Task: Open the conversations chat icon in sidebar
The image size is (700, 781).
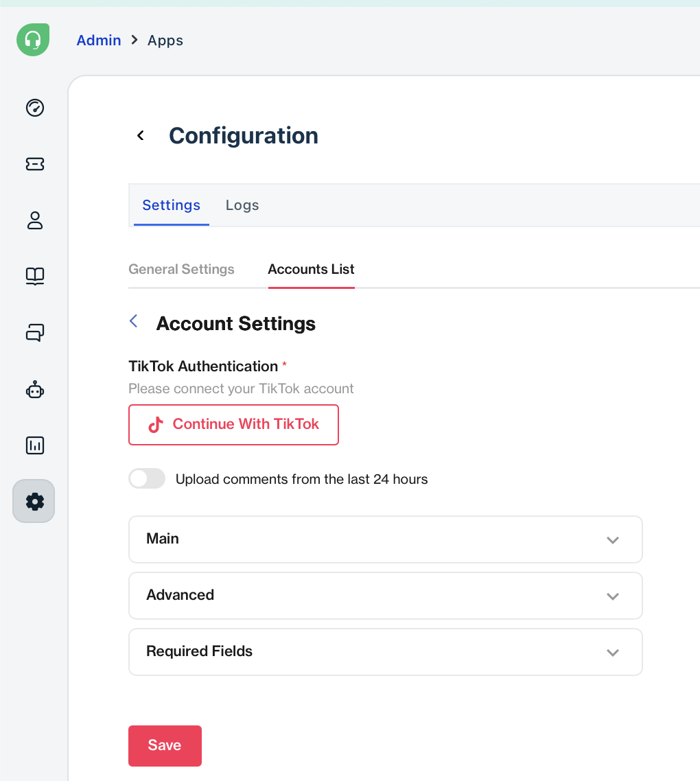Action: click(x=35, y=332)
